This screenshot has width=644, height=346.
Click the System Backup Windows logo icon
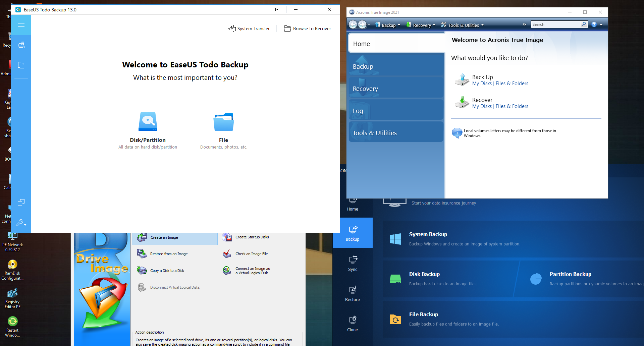point(395,239)
